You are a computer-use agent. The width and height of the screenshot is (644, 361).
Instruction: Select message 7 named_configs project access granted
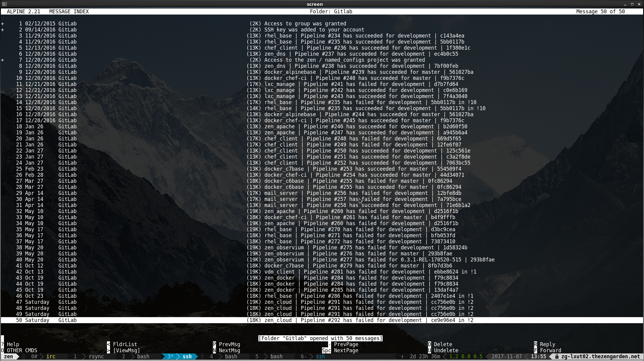point(322,60)
